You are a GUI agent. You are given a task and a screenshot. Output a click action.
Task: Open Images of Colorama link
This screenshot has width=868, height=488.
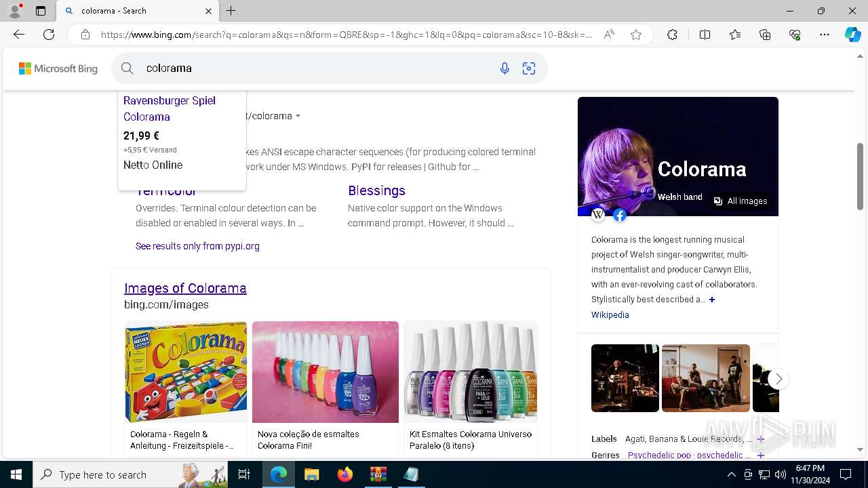coord(185,288)
